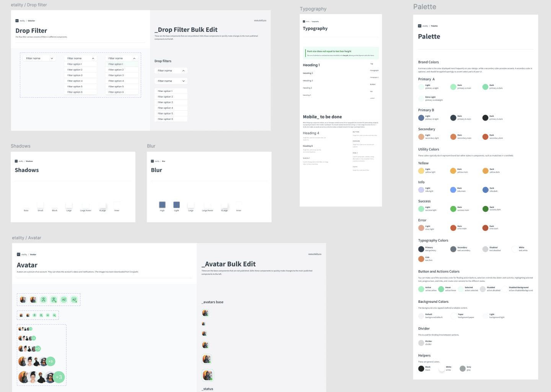Expand the collapsed Filter name dropdown on the left
Screen dimensions: 551x392
(x=39, y=58)
